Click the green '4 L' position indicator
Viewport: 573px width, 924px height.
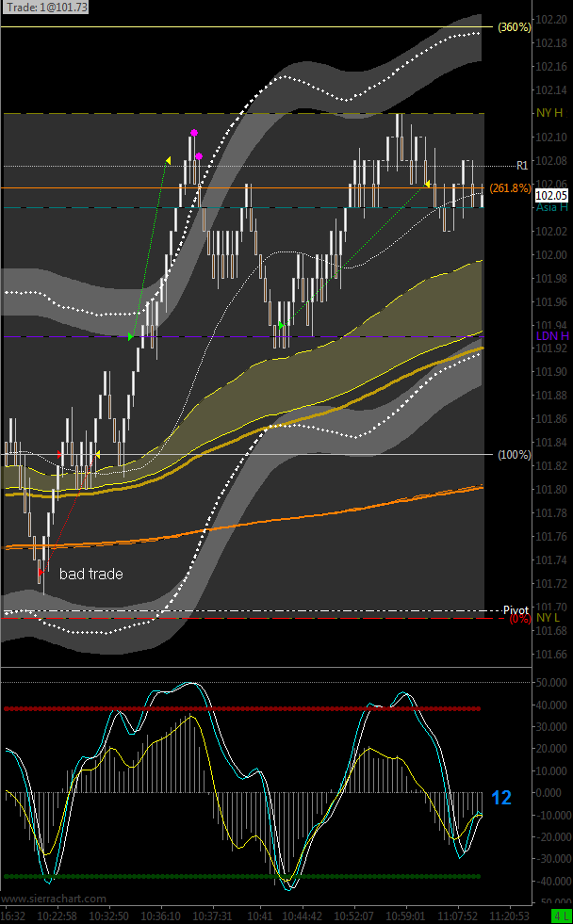pyautogui.click(x=561, y=916)
